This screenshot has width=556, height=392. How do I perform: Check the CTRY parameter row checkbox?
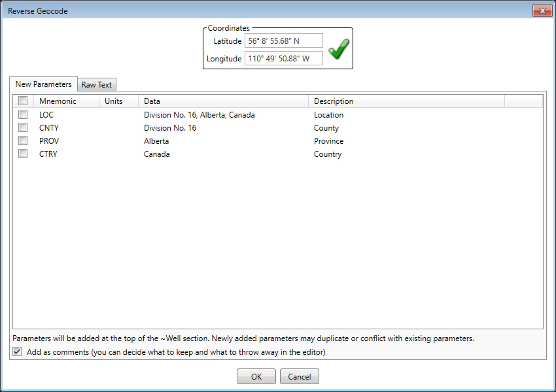coord(23,154)
